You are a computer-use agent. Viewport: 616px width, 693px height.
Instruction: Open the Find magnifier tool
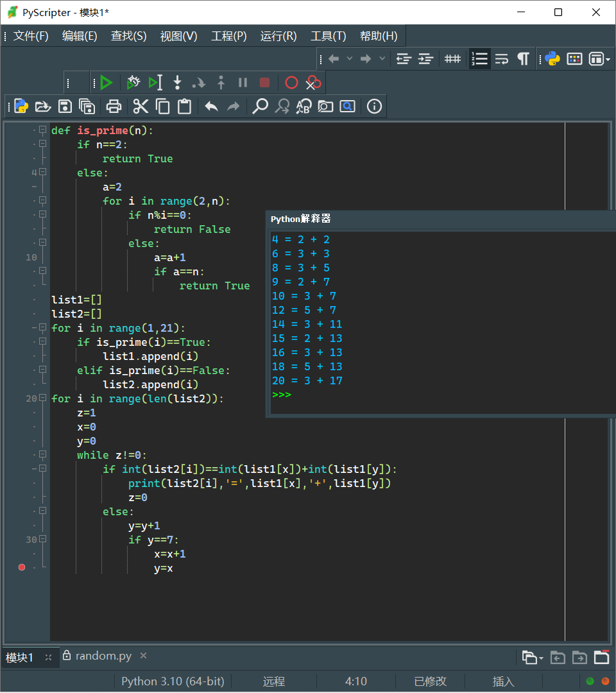(260, 107)
